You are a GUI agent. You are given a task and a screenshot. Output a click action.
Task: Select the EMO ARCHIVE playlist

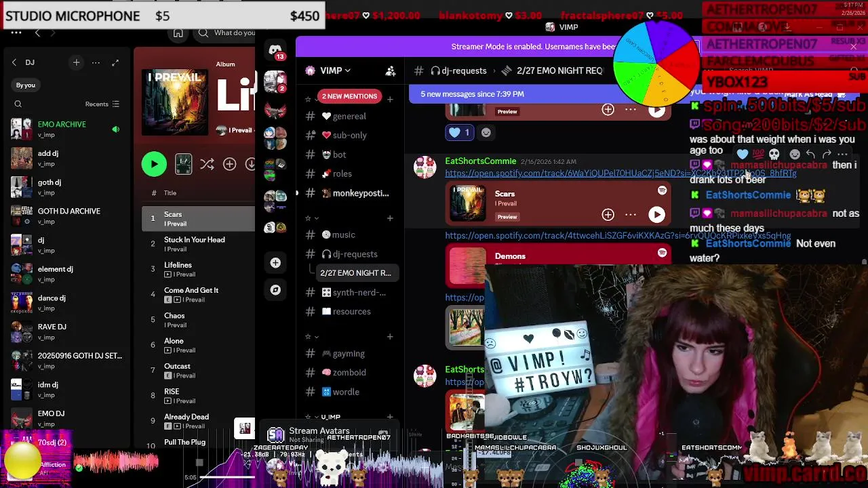66,129
